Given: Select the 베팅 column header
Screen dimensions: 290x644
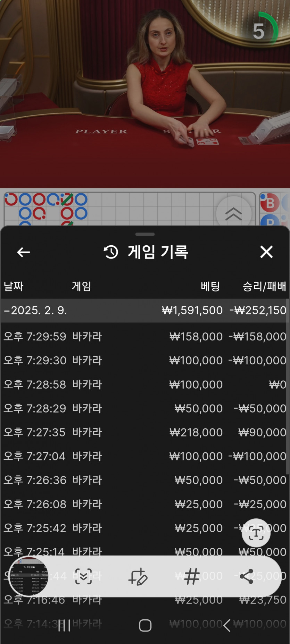Looking at the screenshot, I should pos(210,286).
